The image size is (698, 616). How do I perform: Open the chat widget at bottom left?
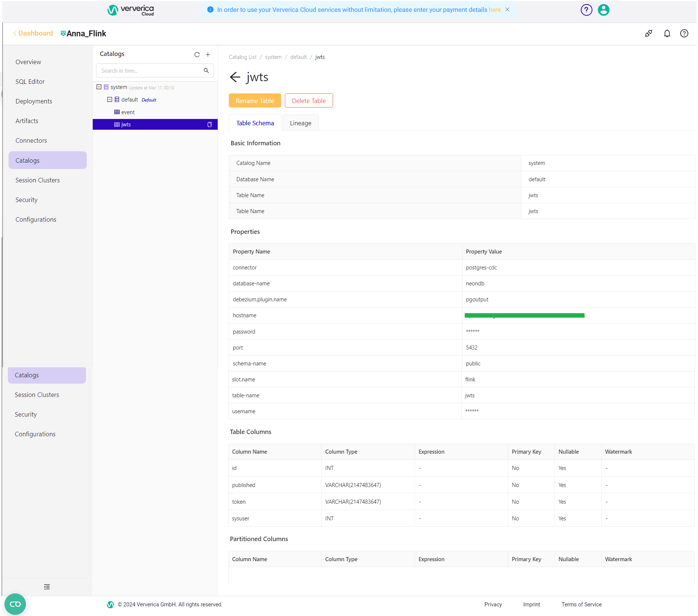pyautogui.click(x=15, y=604)
